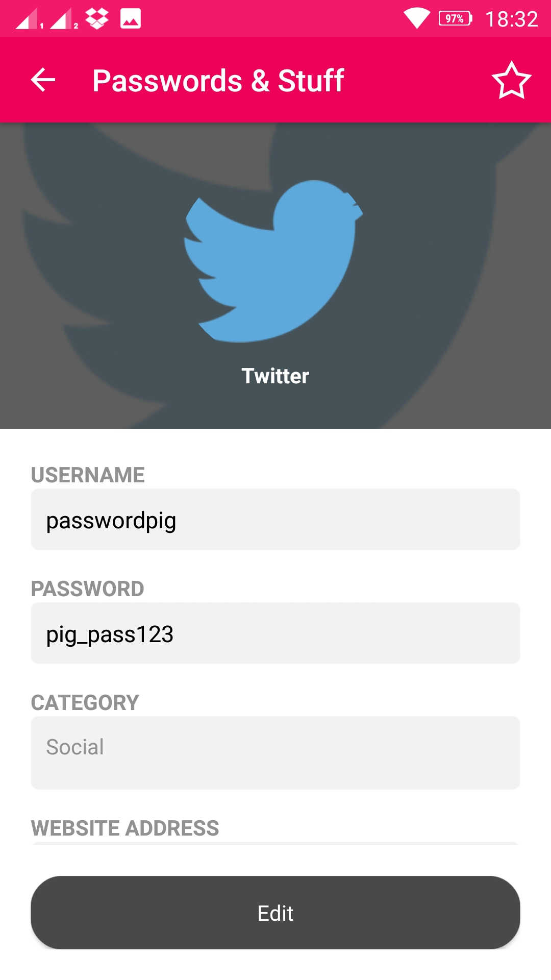Tap the image notification icon
Viewport: 551px width, 980px height.
click(x=131, y=19)
